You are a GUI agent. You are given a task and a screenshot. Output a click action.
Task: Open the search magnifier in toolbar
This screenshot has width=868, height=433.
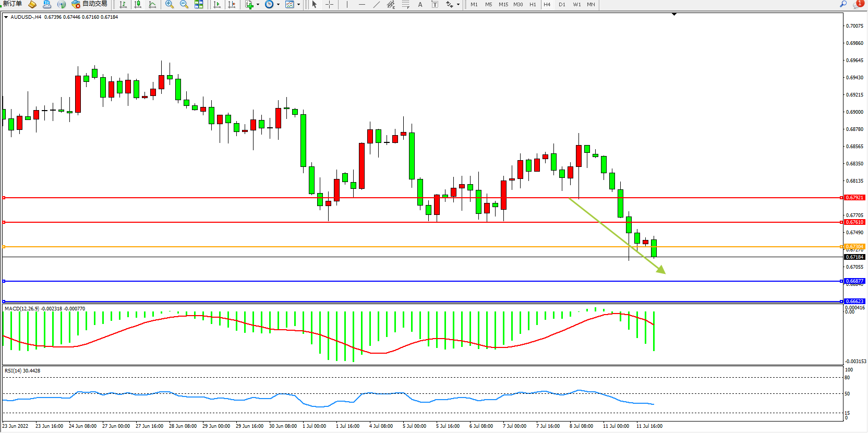(843, 4)
